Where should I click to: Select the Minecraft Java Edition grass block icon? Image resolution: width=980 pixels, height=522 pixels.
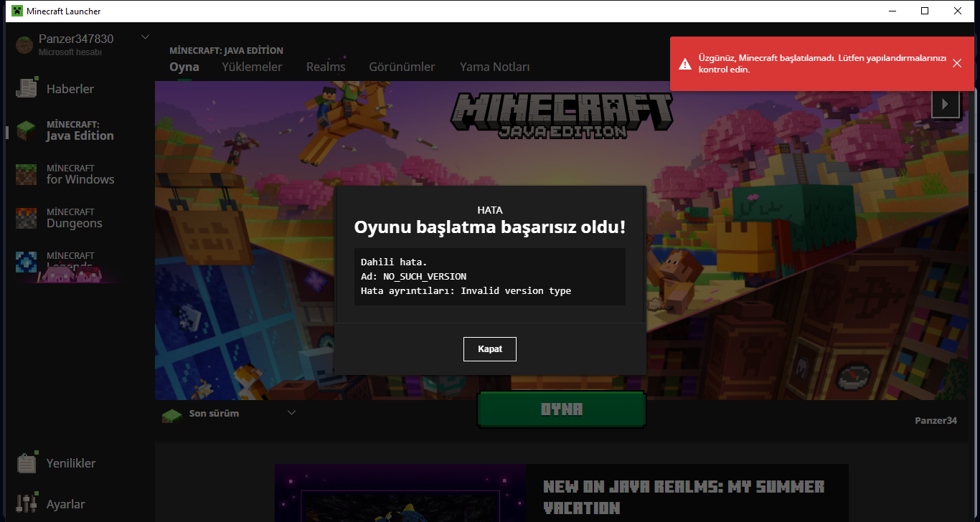click(x=27, y=130)
